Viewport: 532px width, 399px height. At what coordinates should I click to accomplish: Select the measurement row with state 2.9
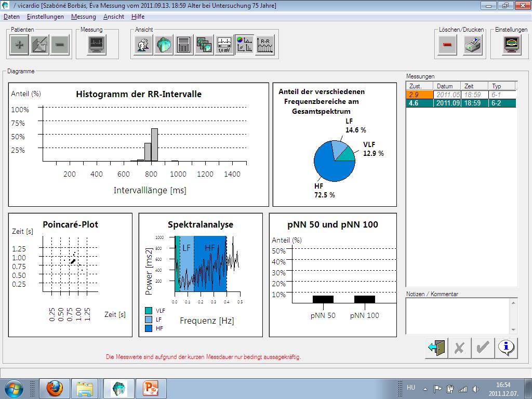click(461, 95)
